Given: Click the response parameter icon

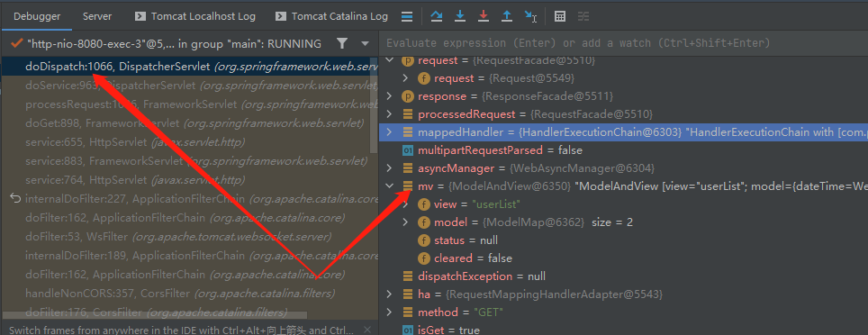Looking at the screenshot, I should pos(408,96).
